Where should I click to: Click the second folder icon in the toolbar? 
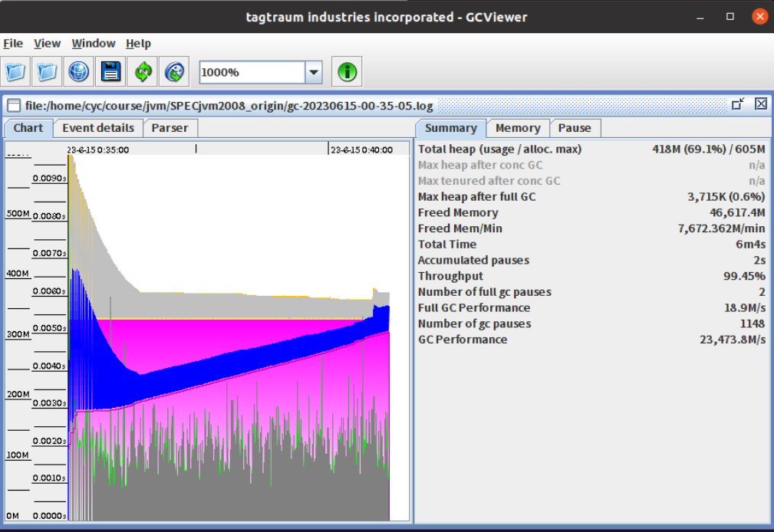tap(48, 72)
